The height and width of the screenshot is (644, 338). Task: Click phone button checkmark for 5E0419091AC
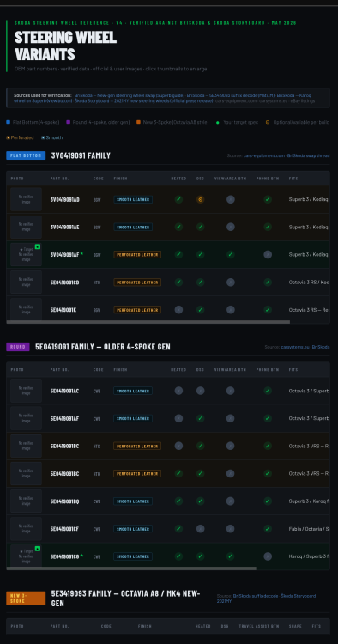268,391
